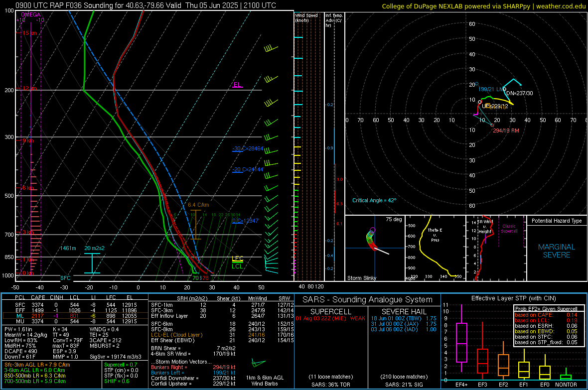Click the 31 Jul 00 00Z (JAX) hail analogue
The height and width of the screenshot is (390, 588).
tap(404, 324)
